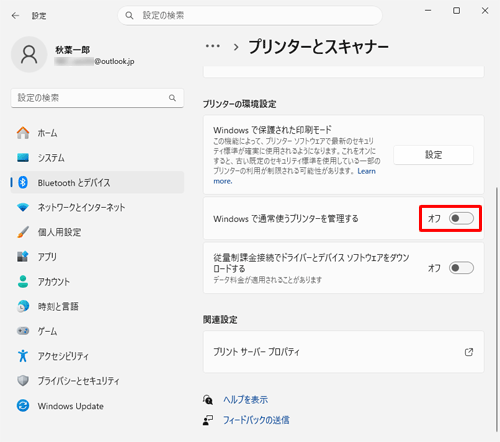Click the アカウント person icon
The image size is (500, 442).
pos(23,281)
